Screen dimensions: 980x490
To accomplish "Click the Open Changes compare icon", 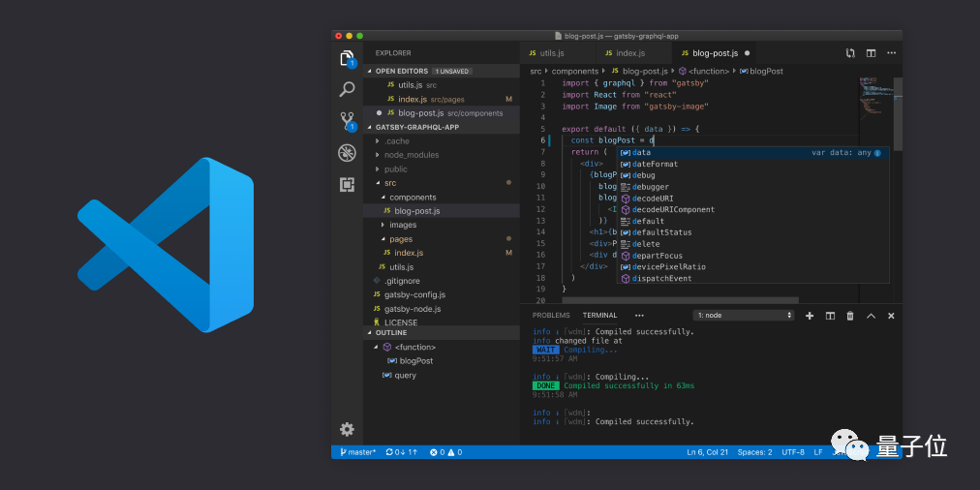I will pos(850,53).
